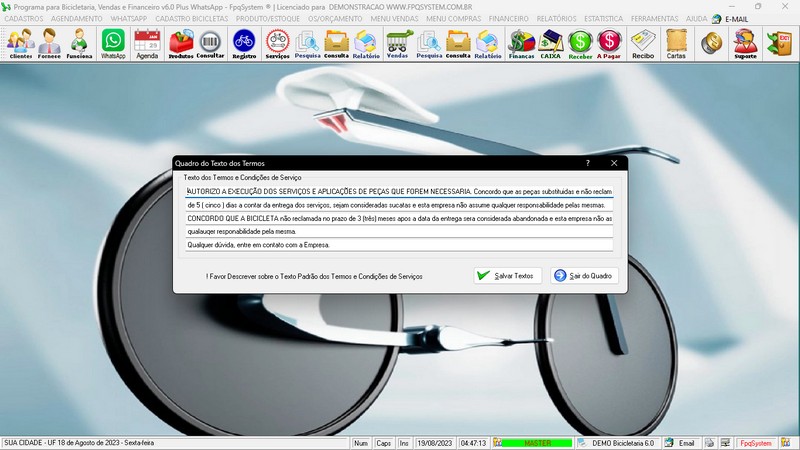The height and width of the screenshot is (450, 800).
Task: Click the red A Pagar dollar icon
Action: click(609, 44)
